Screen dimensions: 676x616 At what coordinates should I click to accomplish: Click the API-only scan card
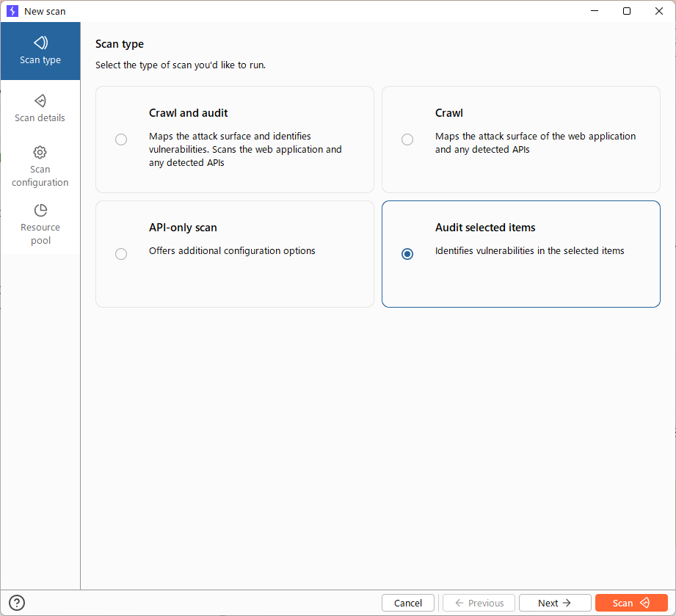tap(234, 253)
